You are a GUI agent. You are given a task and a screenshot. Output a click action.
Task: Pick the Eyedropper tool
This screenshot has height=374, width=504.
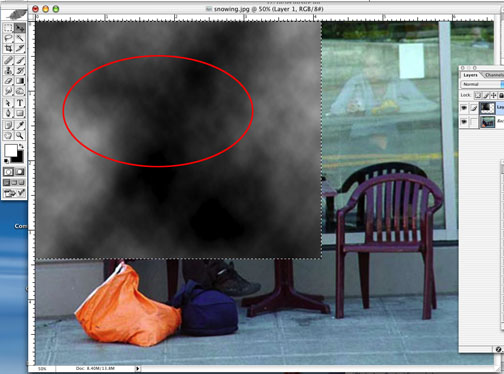coord(20,125)
